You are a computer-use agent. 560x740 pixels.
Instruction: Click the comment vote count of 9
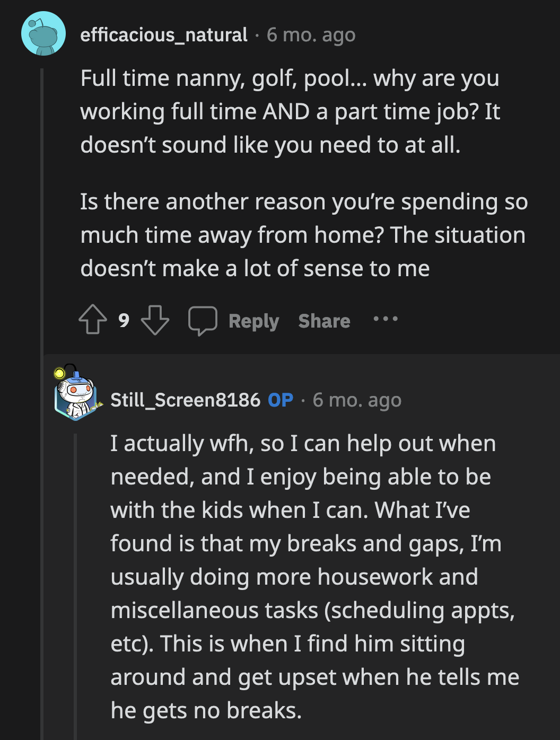tap(124, 320)
